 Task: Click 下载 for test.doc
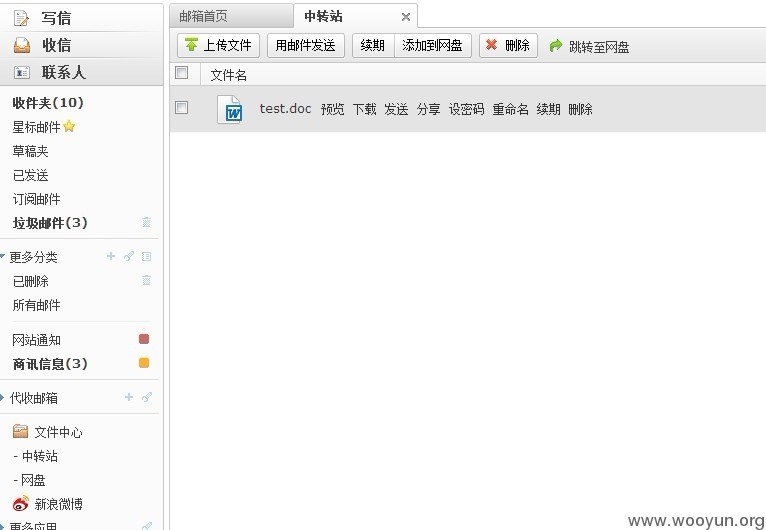364,109
